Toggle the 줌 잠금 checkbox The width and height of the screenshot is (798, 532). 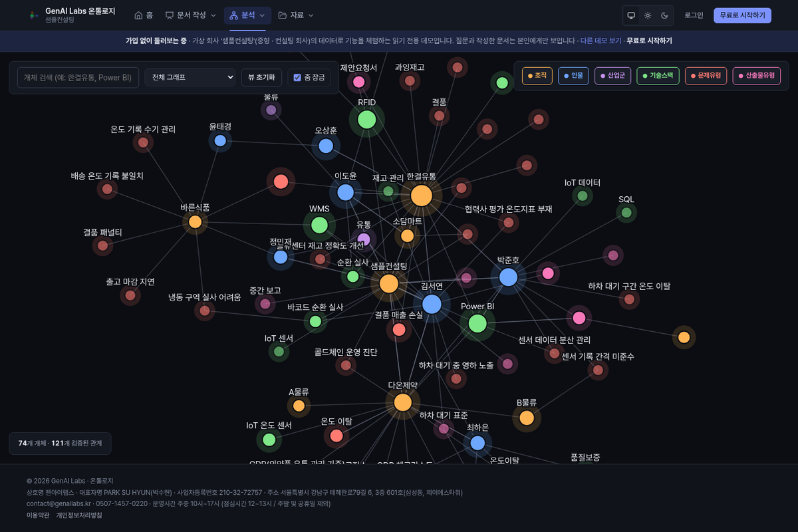pyautogui.click(x=297, y=77)
